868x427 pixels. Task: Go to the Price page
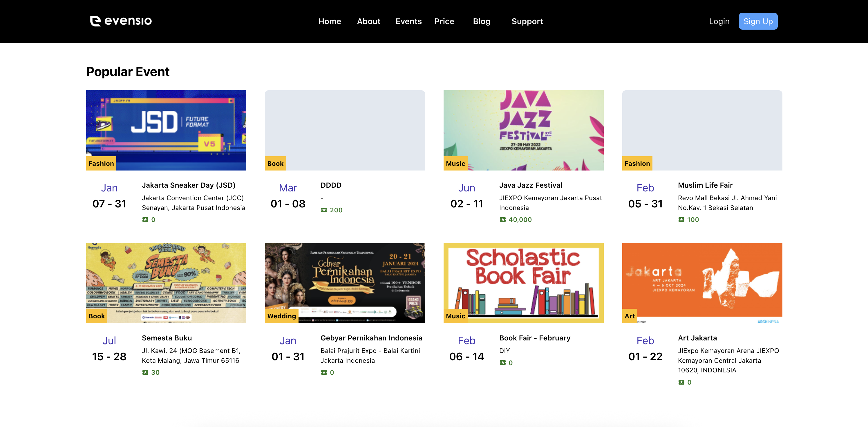pos(444,21)
